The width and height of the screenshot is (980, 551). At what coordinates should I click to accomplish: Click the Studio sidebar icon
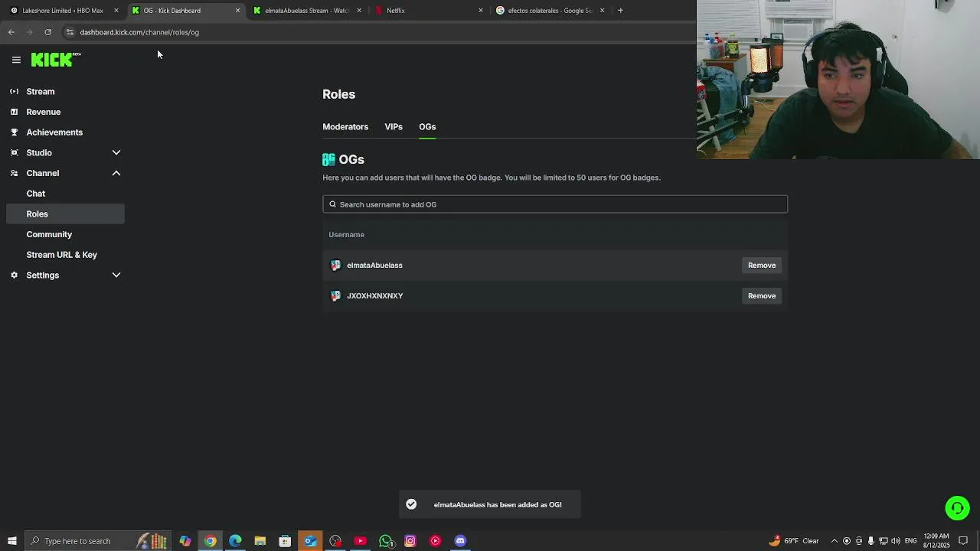pos(14,152)
